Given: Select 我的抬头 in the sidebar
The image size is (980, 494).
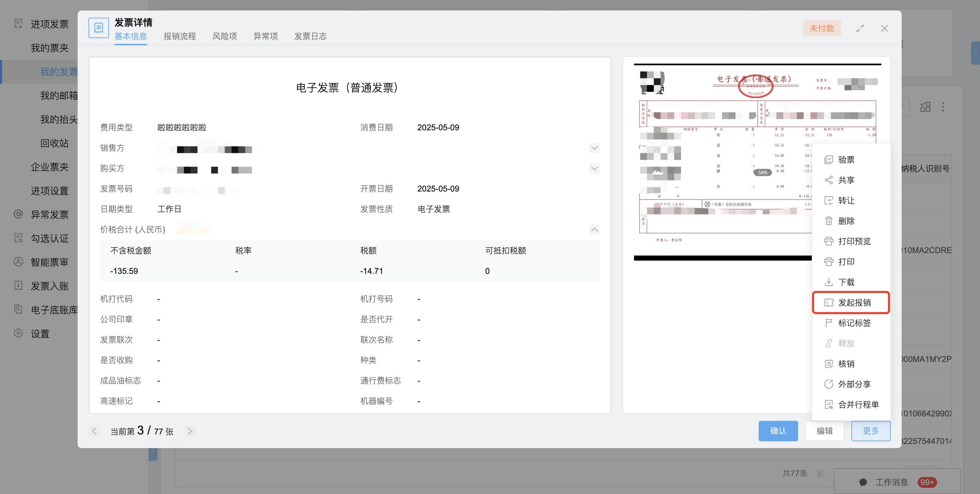Looking at the screenshot, I should click(x=59, y=119).
